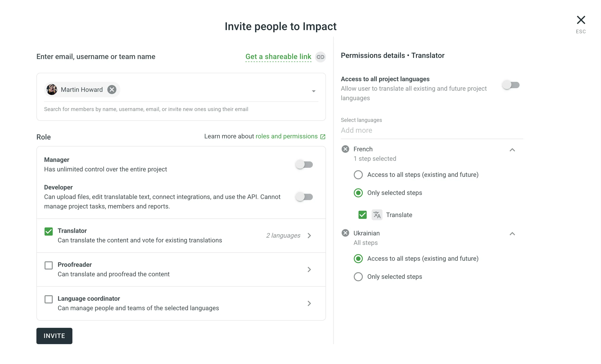Click the INVITE button
The height and width of the screenshot is (364, 601).
coord(54,336)
